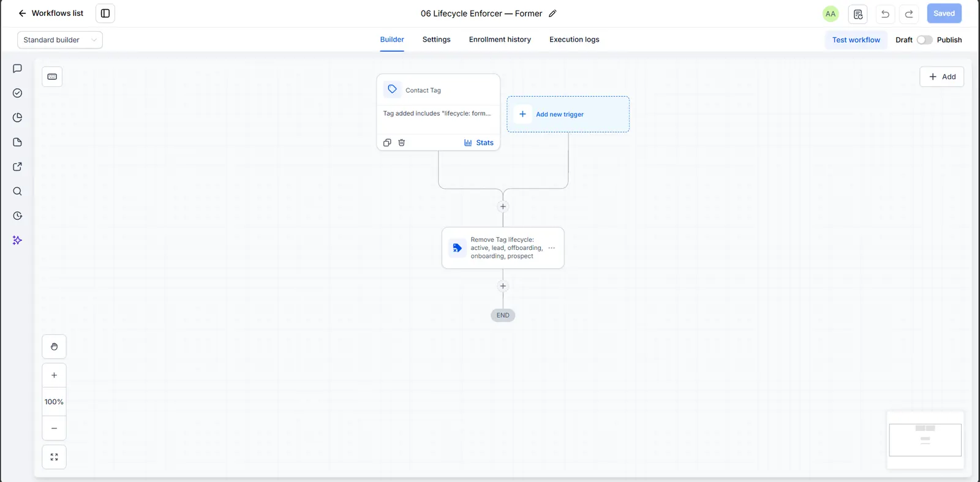Viewport: 980px width, 482px height.
Task: Open the Standard builder dropdown
Action: [60, 40]
